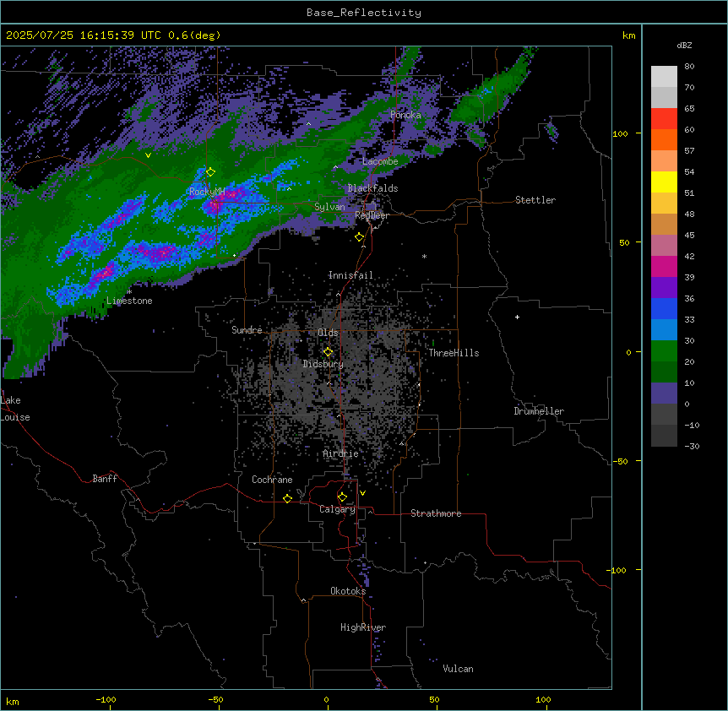Select the Vulcan city label
Image resolution: width=728 pixels, height=711 pixels.
coord(458,669)
